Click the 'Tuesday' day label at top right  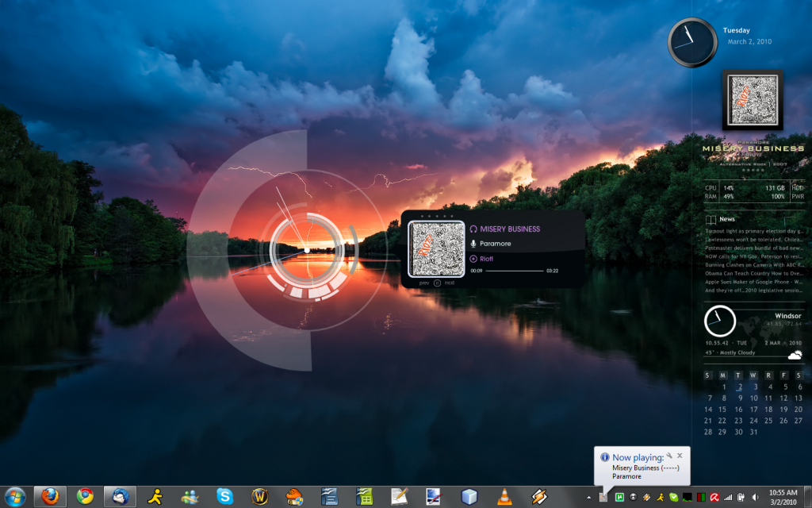pos(736,30)
